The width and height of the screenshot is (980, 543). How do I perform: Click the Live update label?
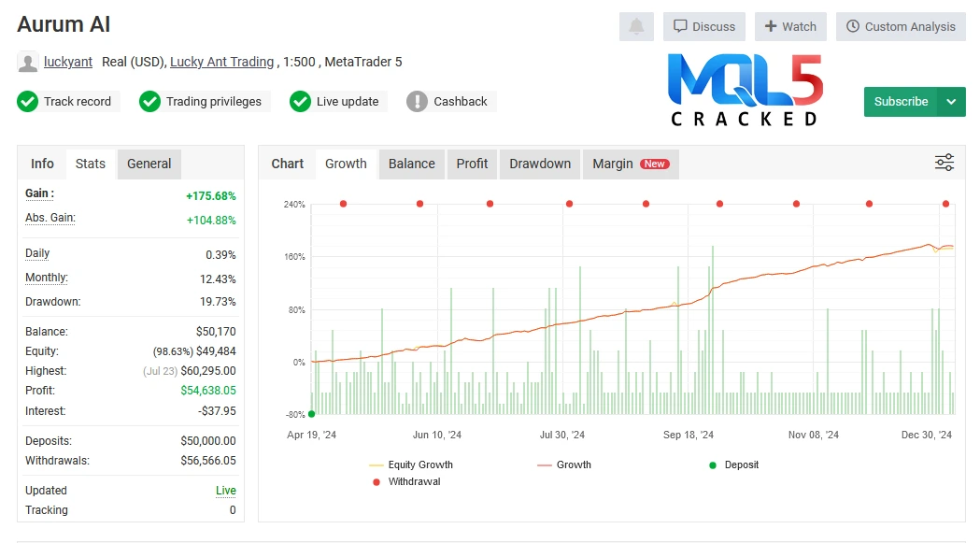tap(348, 101)
